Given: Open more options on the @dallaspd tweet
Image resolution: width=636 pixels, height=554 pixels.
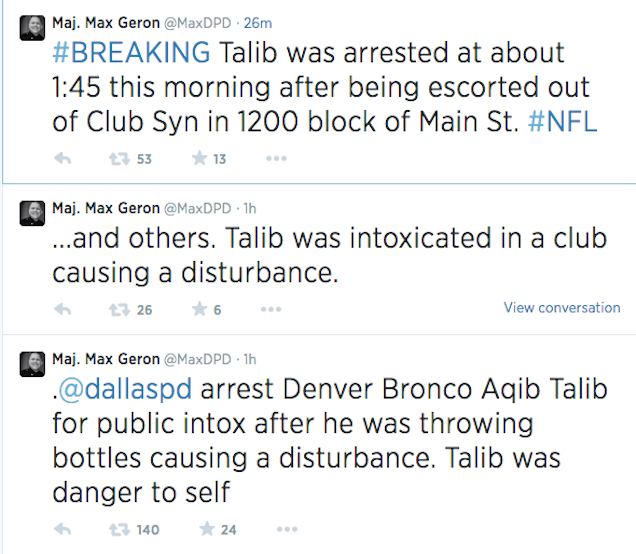Looking at the screenshot, I should coord(287,529).
